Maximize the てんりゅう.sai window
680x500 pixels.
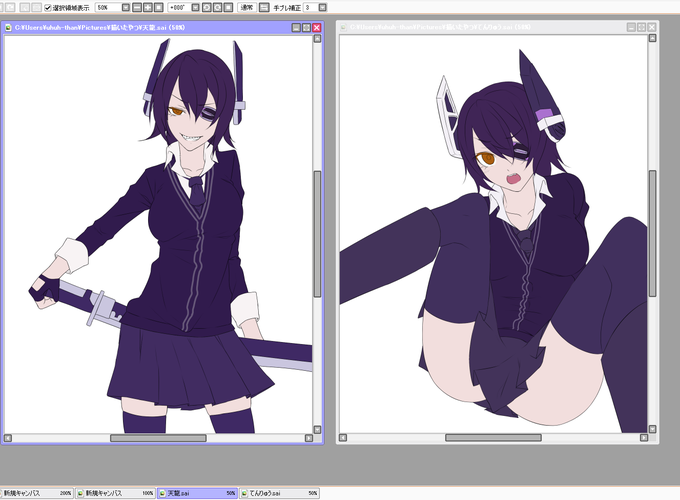click(642, 27)
